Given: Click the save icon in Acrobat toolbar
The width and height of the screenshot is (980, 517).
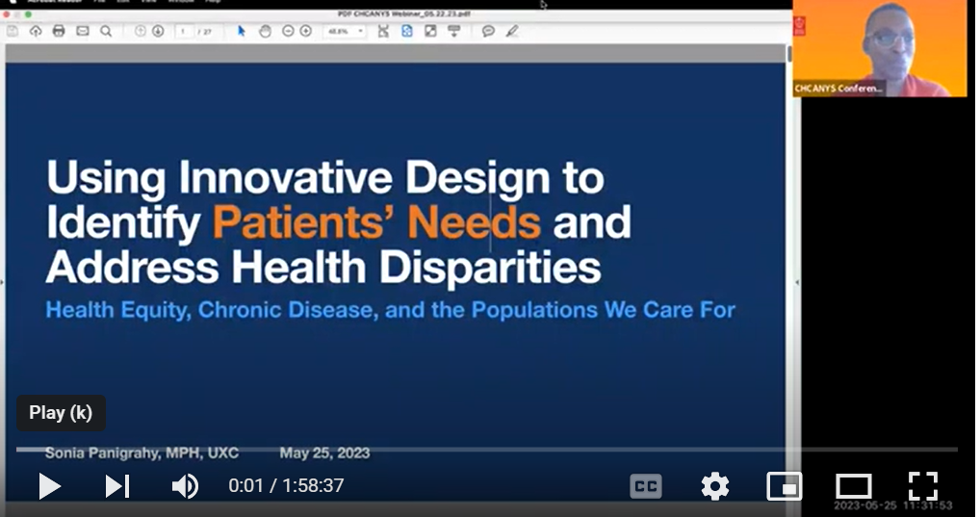Looking at the screenshot, I should pos(13,31).
